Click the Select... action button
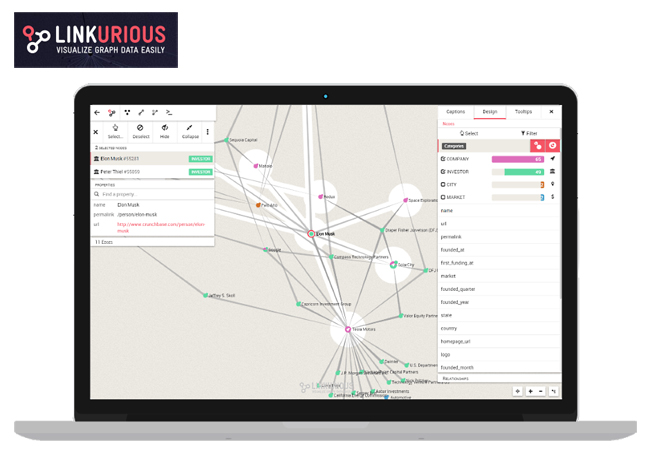 pyautogui.click(x=115, y=131)
